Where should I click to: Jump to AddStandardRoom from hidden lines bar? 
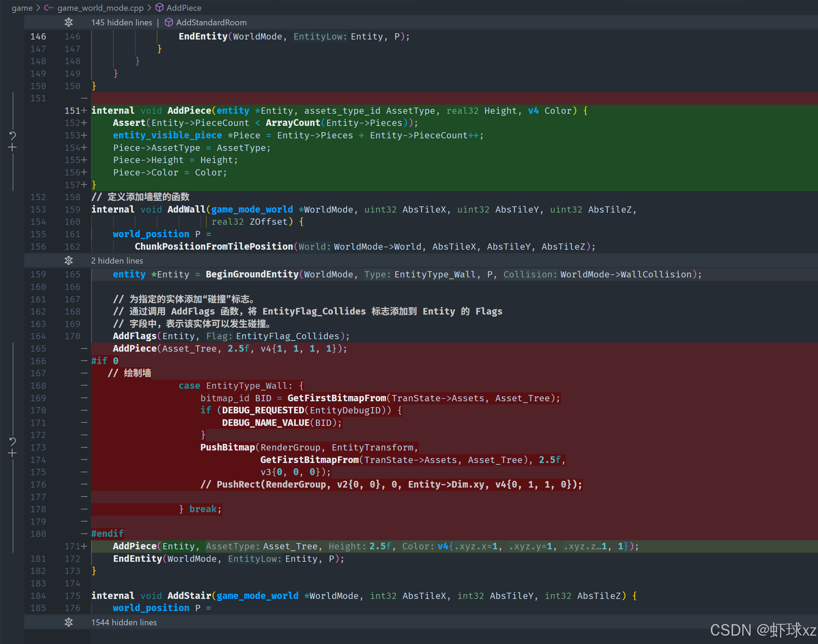pyautogui.click(x=211, y=23)
